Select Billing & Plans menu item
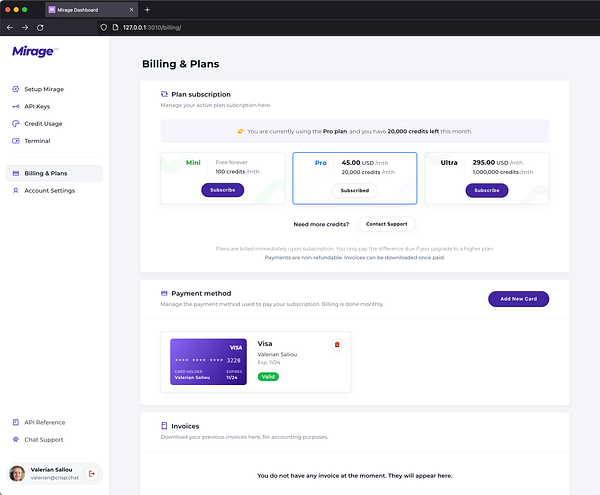The height and width of the screenshot is (495, 600). point(54,173)
